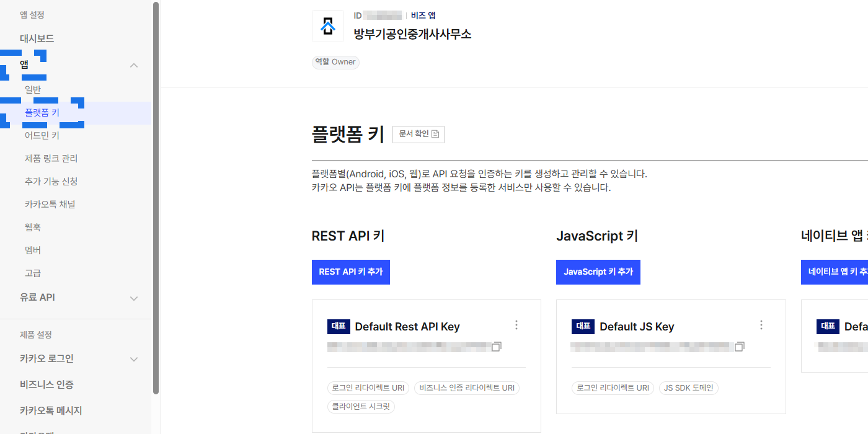868x434 pixels.
Task: Select 어드민 키 in the sidebar
Action: point(42,136)
